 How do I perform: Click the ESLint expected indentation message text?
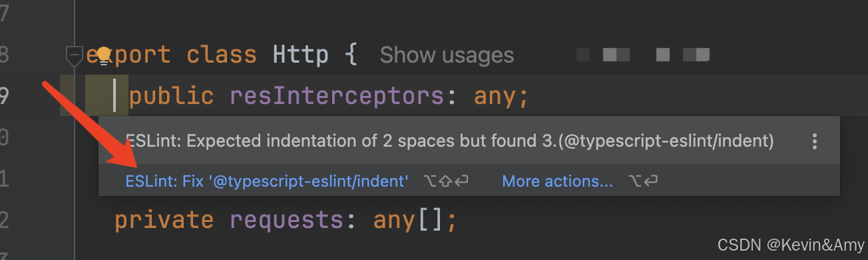pyautogui.click(x=449, y=141)
